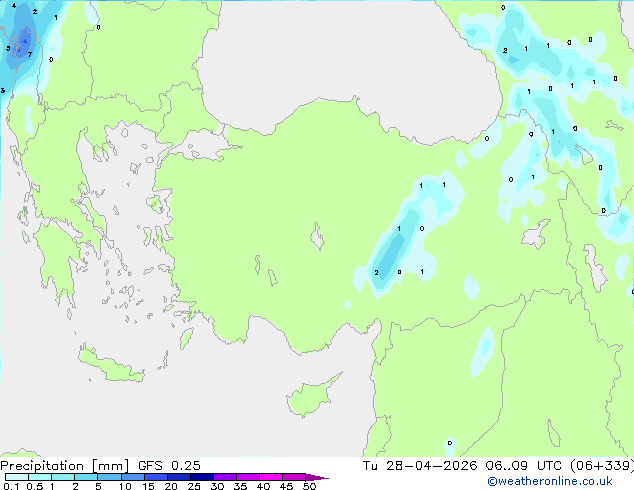Click the 25–30 mm navy legend swatch

(x=201, y=477)
